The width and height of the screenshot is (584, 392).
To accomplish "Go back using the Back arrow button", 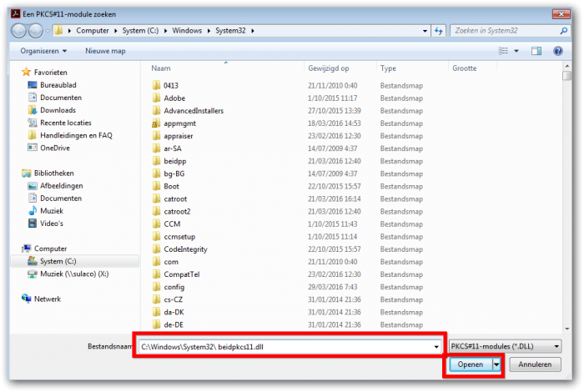I will point(18,31).
